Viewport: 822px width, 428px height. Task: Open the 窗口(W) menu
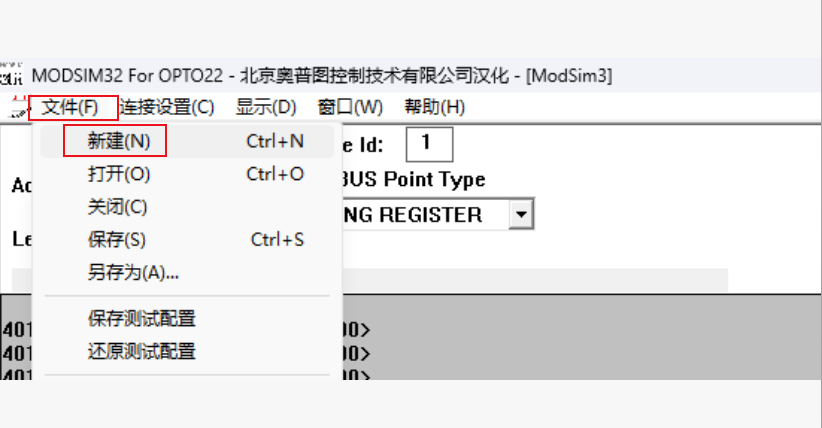click(350, 107)
